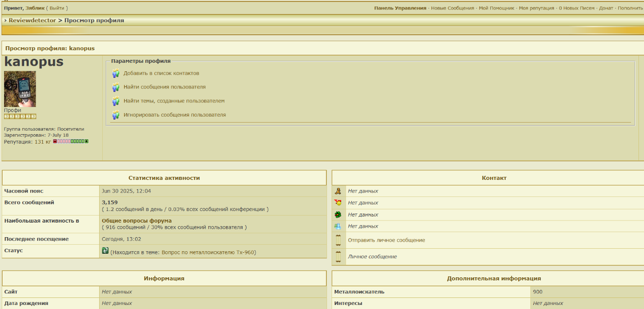Image resolution: width=644 pixels, height=309 pixels.
Task: Click 'Добавить в список контактов' link
Action: [x=162, y=73]
